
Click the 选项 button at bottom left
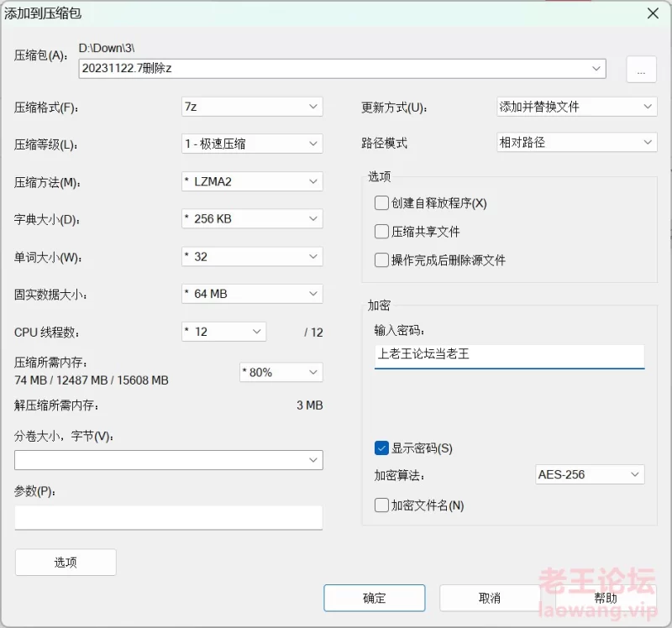tap(66, 562)
